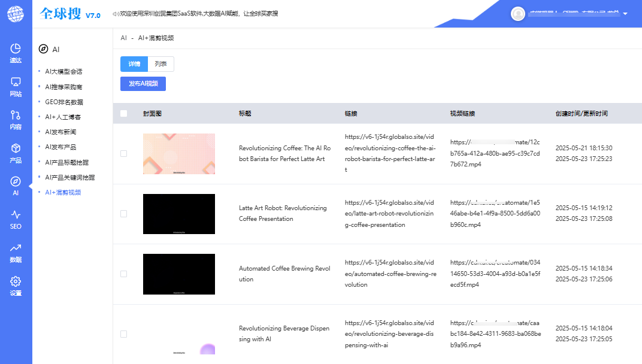Switch to the 列表 view tab
Image resolution: width=642 pixels, height=364 pixels.
click(x=160, y=63)
